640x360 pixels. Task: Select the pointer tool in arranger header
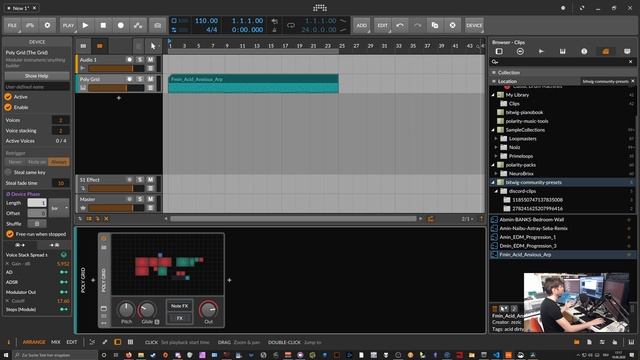tap(153, 46)
